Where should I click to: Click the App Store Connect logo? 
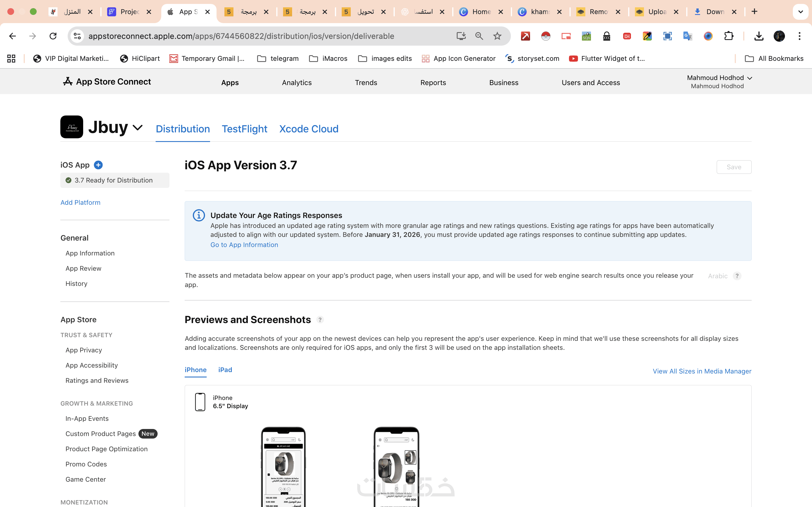click(107, 81)
